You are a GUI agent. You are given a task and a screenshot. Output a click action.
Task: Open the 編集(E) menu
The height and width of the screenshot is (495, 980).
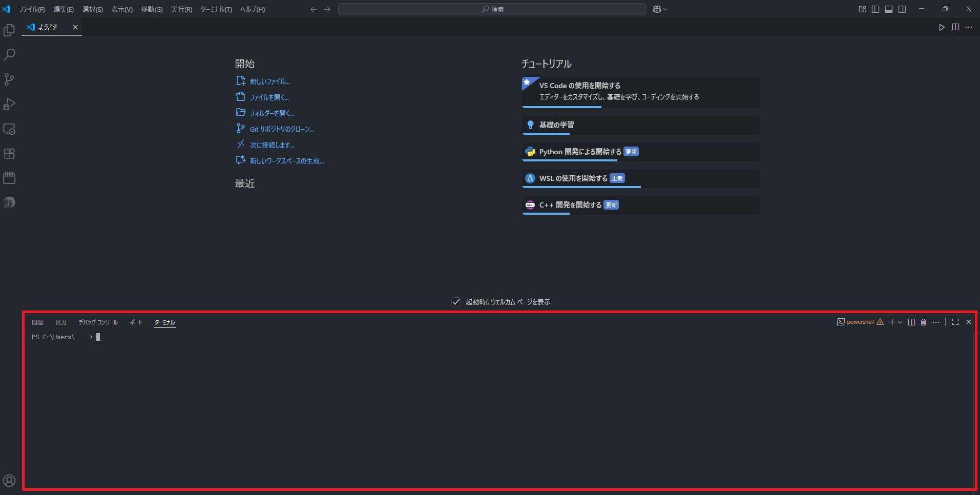point(64,9)
